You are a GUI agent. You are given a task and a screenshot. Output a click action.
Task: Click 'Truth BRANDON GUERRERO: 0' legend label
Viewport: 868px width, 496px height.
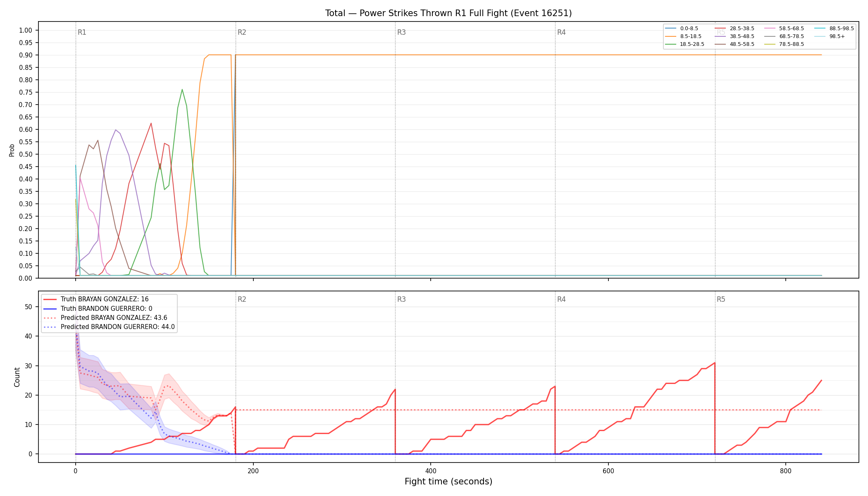tap(106, 309)
